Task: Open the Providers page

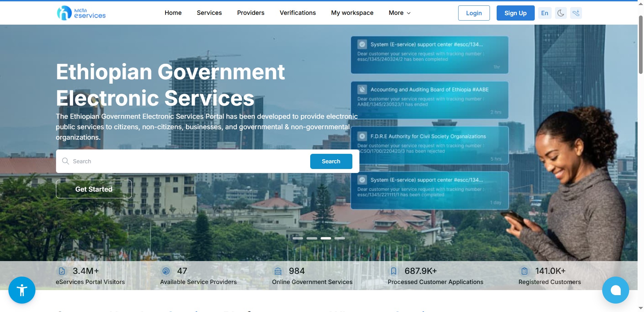Action: point(251,13)
